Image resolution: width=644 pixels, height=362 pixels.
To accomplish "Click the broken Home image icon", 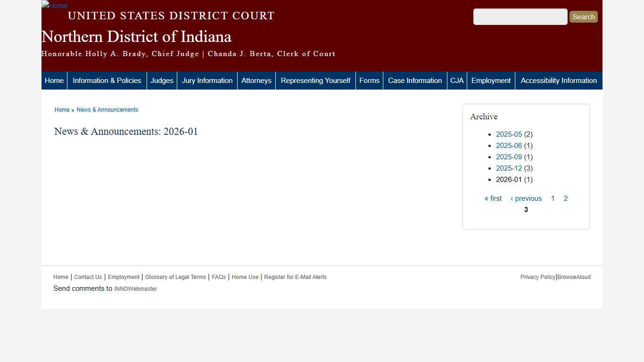I will coord(54,6).
